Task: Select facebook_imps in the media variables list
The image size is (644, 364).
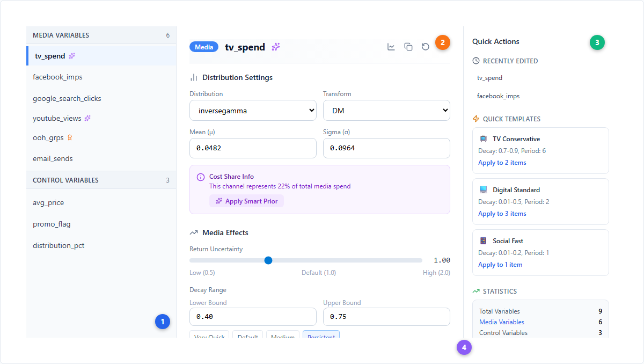Action: click(x=101, y=77)
